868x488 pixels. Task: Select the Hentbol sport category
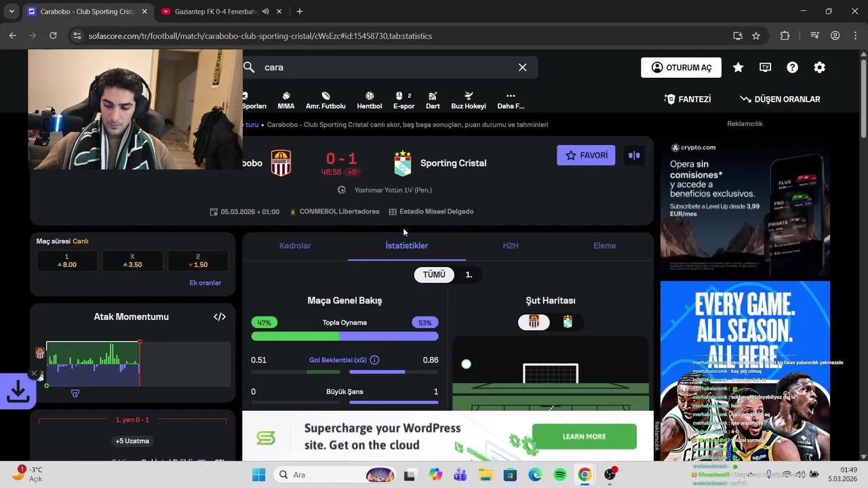[370, 100]
